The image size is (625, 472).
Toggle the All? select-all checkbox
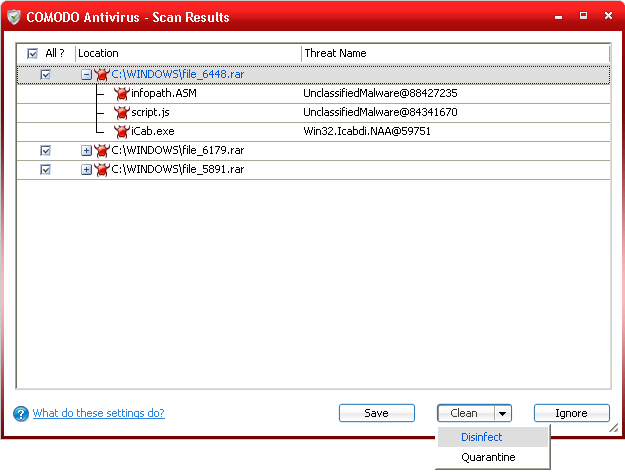point(32,53)
